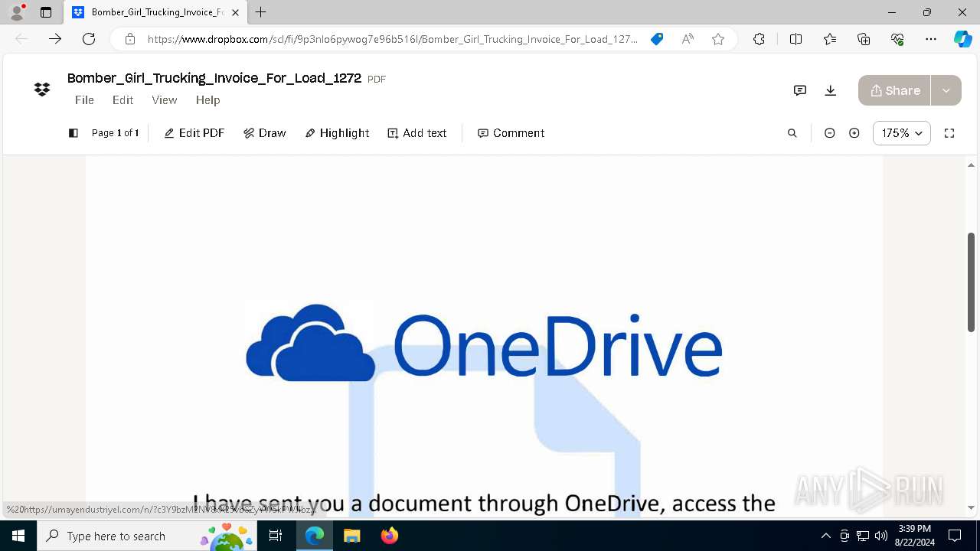Zoom out with the minus icon
This screenshot has height=551, width=980.
(x=829, y=133)
